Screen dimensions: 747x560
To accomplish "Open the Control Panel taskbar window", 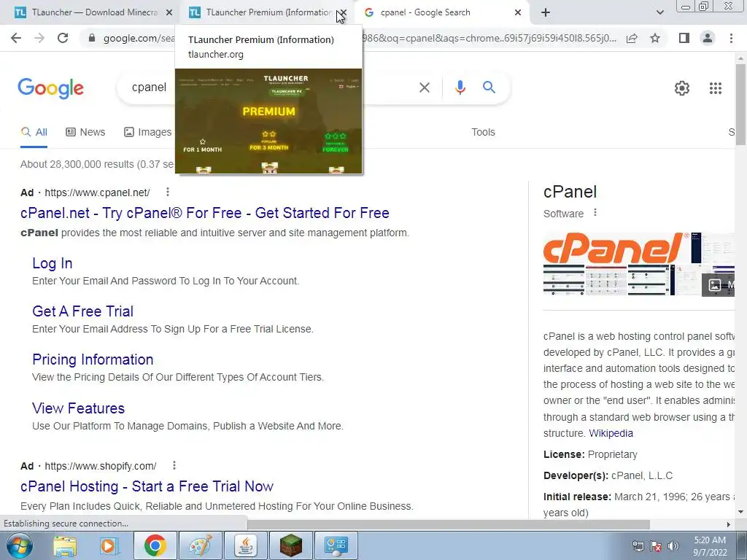I will click(336, 545).
